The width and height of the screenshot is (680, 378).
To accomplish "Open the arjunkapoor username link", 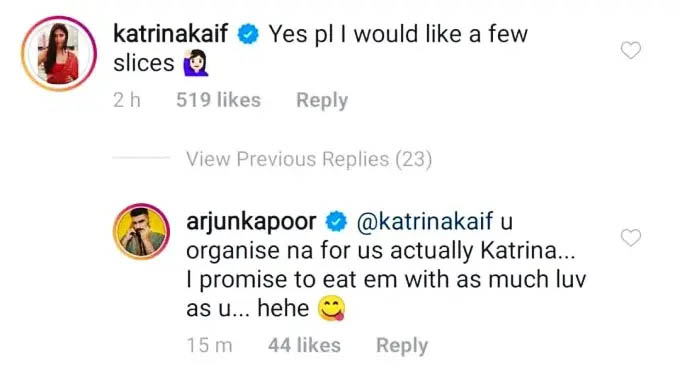I will click(251, 222).
